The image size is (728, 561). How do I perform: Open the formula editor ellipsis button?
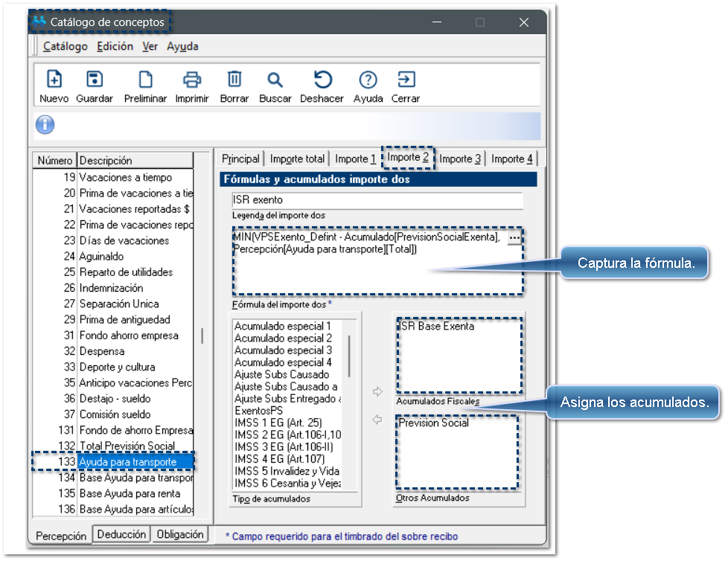click(514, 237)
